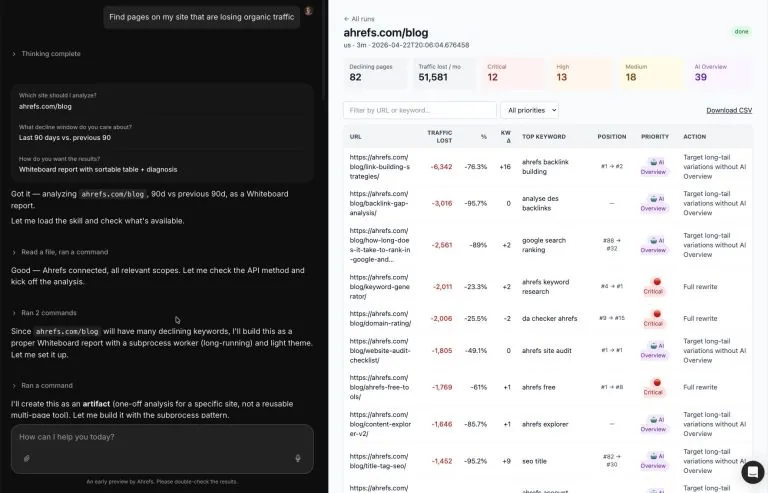Filter by the Medium 18 card
The image size is (768, 493).
click(x=651, y=73)
